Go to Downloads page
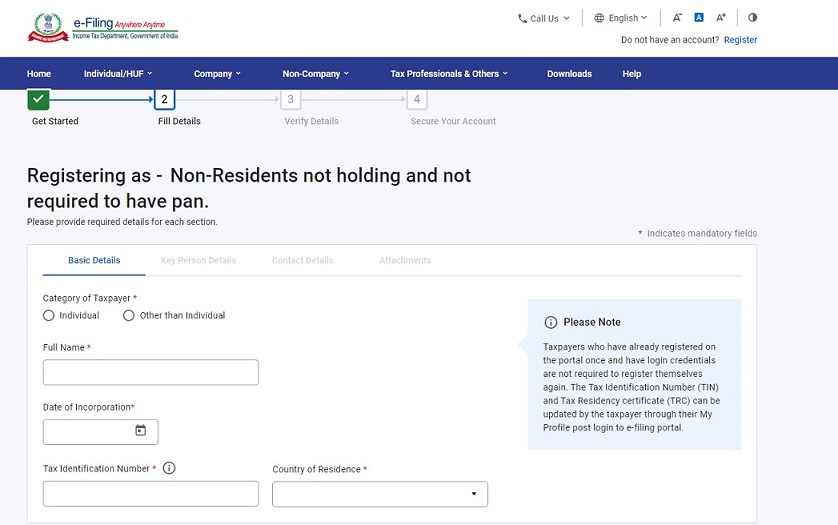 [x=569, y=74]
